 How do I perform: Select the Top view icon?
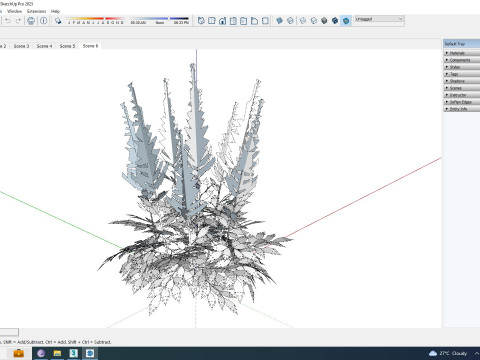[x=212, y=21]
